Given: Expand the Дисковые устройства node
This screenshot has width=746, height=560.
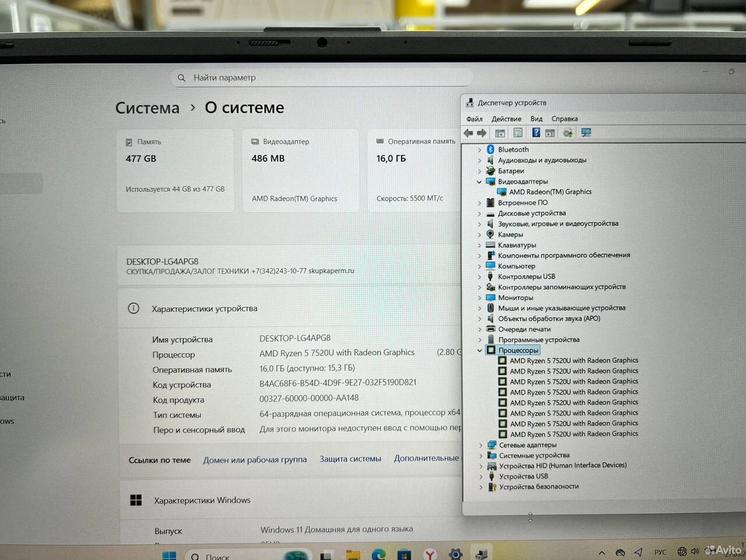Looking at the screenshot, I should 480,213.
